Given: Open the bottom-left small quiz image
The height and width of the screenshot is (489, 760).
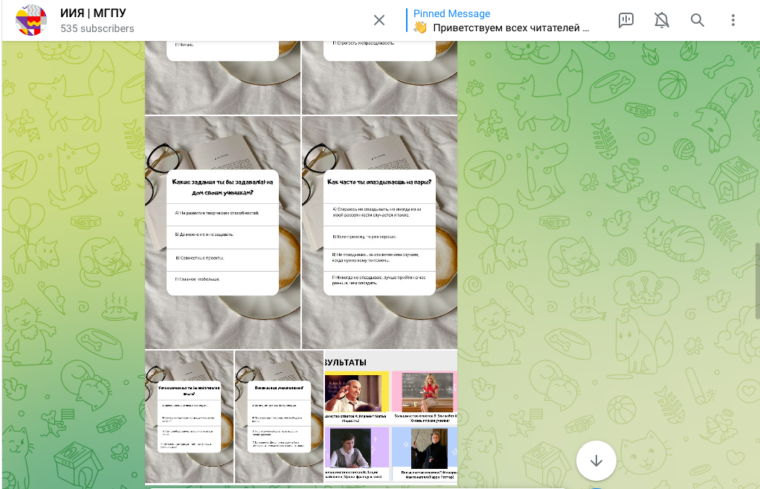Looking at the screenshot, I should click(189, 416).
